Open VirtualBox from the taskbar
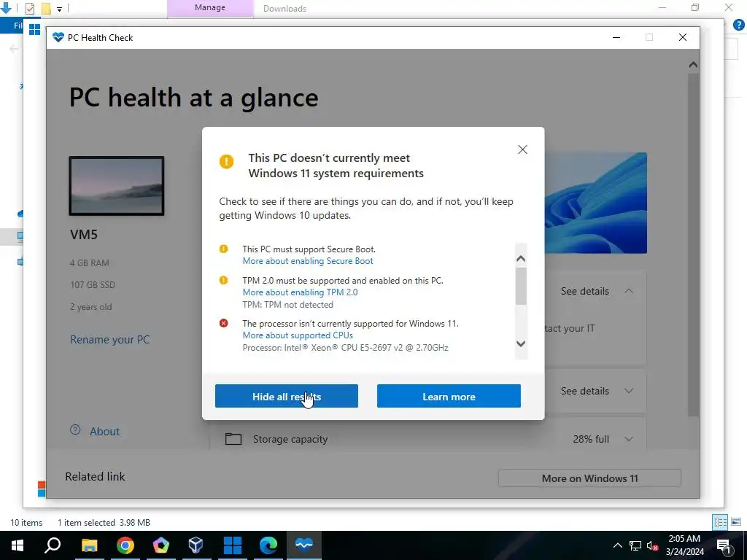This screenshot has width=747, height=560. [196, 545]
